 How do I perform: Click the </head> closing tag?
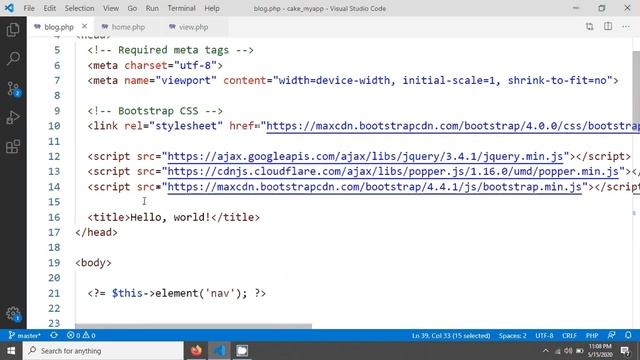tap(96, 232)
